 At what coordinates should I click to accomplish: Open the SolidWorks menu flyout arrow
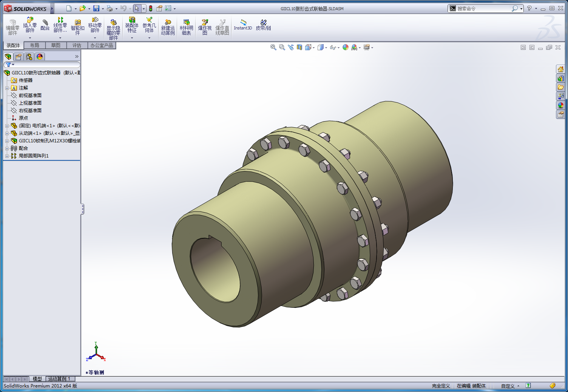52,8
